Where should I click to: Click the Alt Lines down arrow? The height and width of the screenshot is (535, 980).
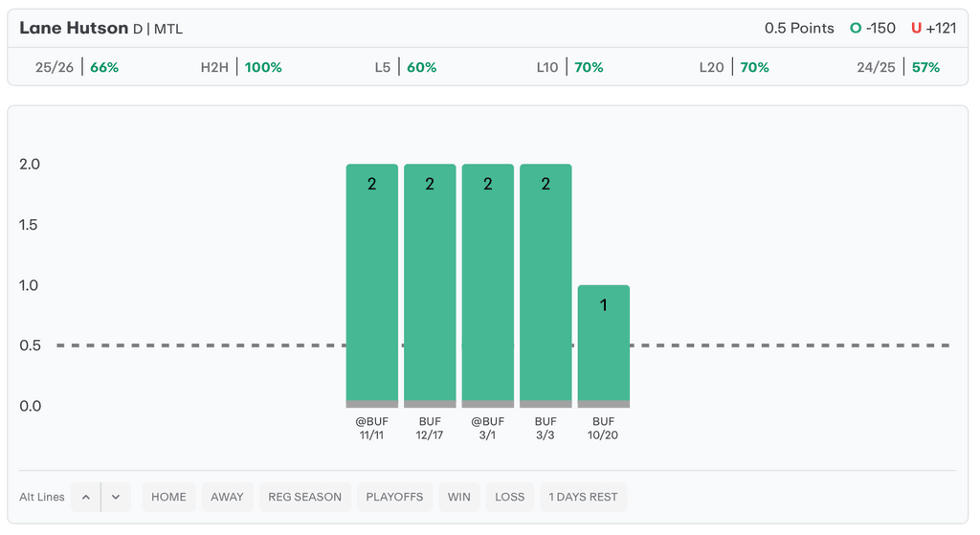pyautogui.click(x=116, y=497)
